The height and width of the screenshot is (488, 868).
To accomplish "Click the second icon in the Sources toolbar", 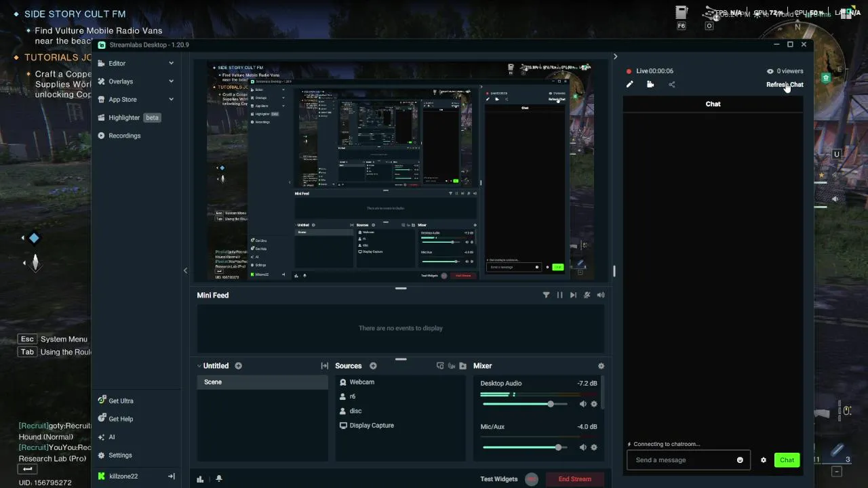I will 452,366.
